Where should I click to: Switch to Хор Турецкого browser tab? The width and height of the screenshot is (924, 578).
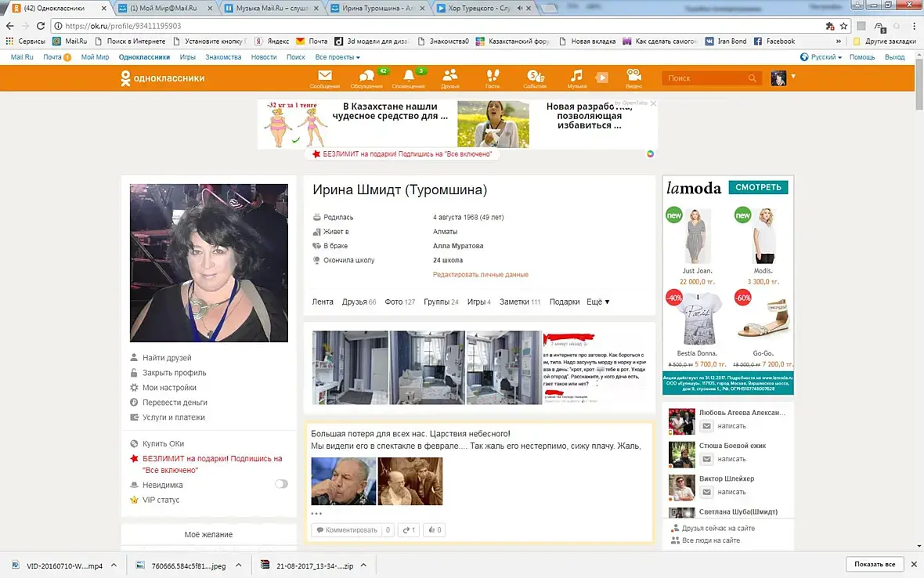tap(484, 9)
